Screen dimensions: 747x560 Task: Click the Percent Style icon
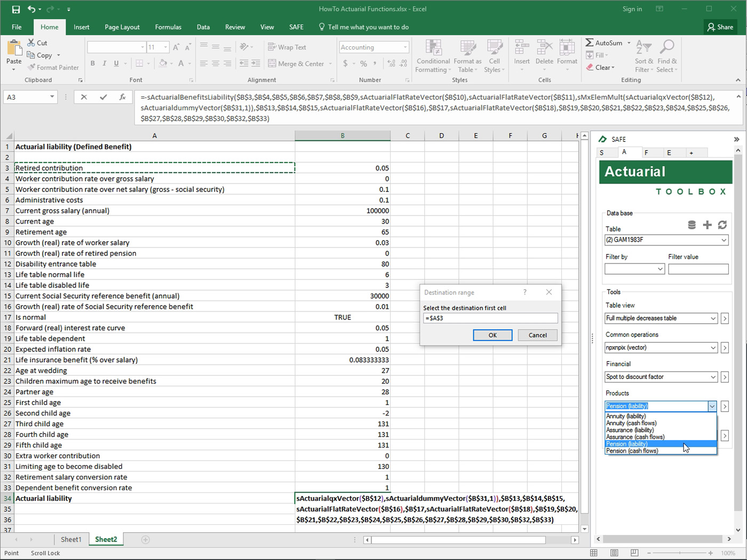(x=363, y=63)
